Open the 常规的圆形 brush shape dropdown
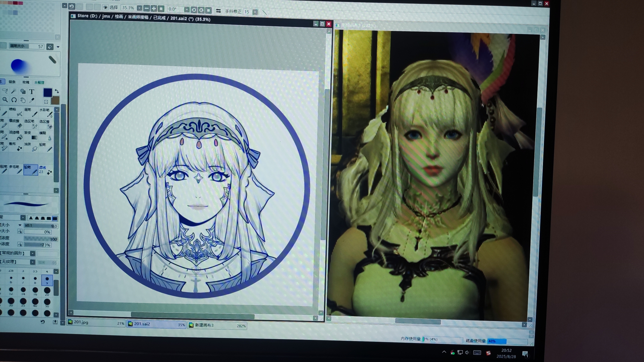This screenshot has width=644, height=362. point(33,254)
